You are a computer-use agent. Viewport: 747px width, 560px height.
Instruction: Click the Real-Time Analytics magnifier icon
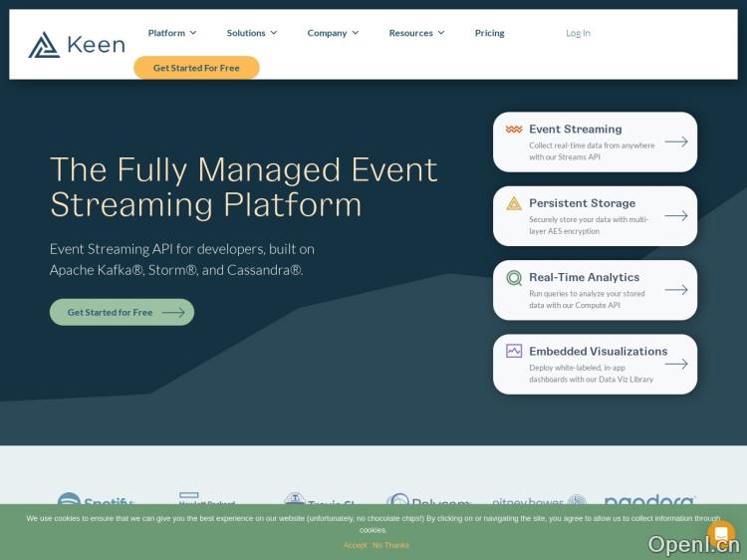coord(514,278)
